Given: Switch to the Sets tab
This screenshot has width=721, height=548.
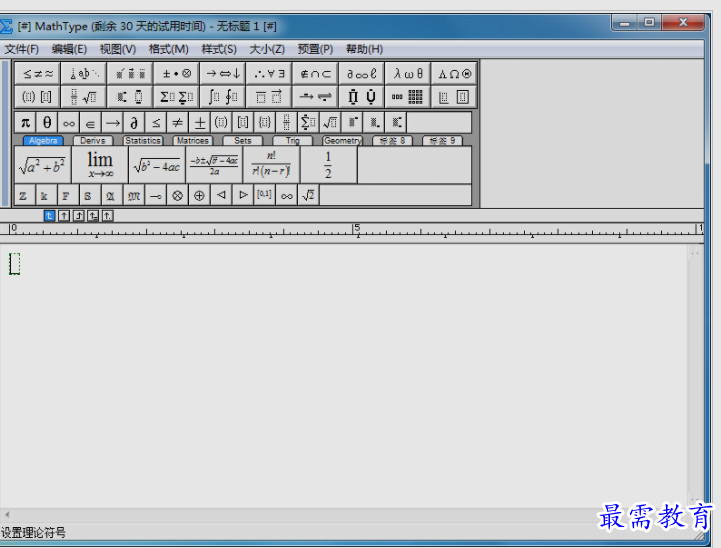Looking at the screenshot, I should click(x=242, y=141).
